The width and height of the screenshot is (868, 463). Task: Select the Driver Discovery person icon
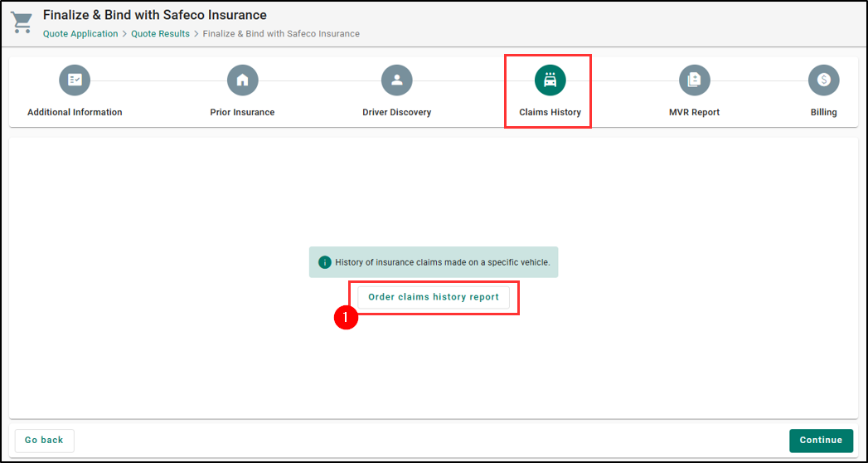(x=397, y=80)
